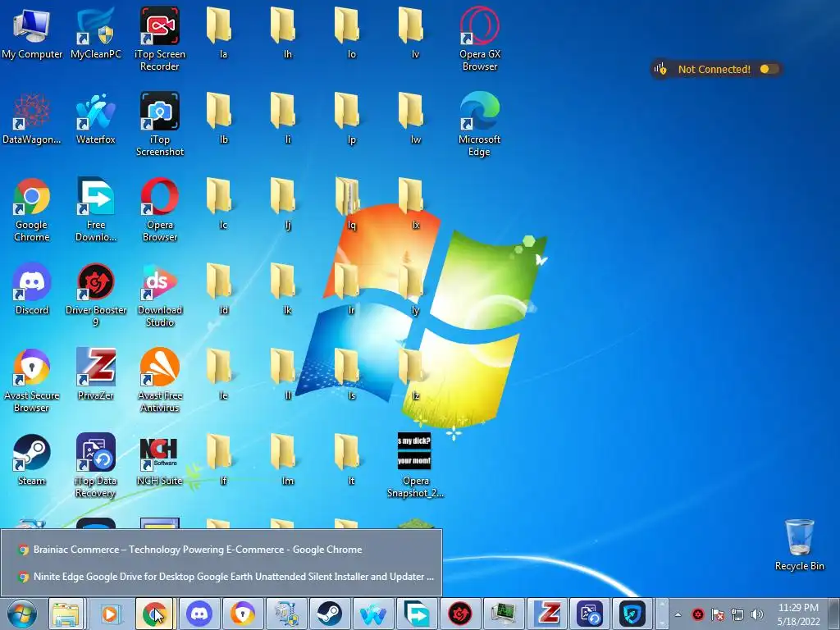Open Microsoft Edge desktop shortcut
Viewport: 840px width, 630px height.
coord(479,124)
